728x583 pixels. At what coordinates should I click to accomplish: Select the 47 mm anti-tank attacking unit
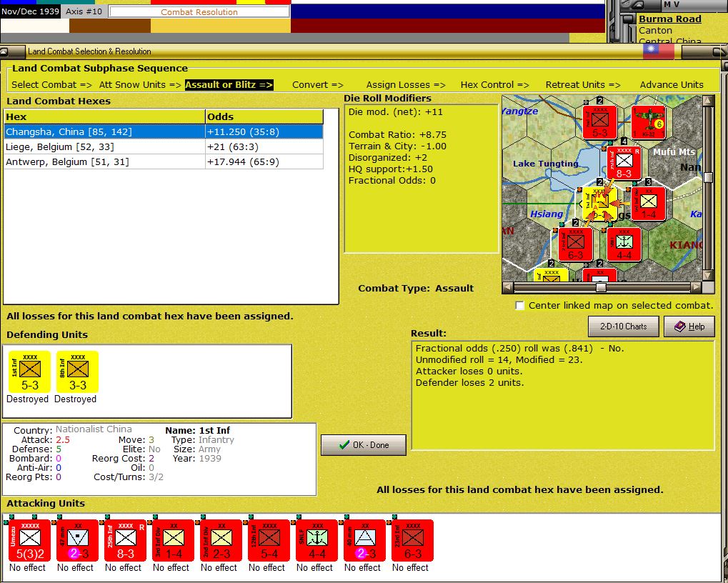(x=78, y=540)
